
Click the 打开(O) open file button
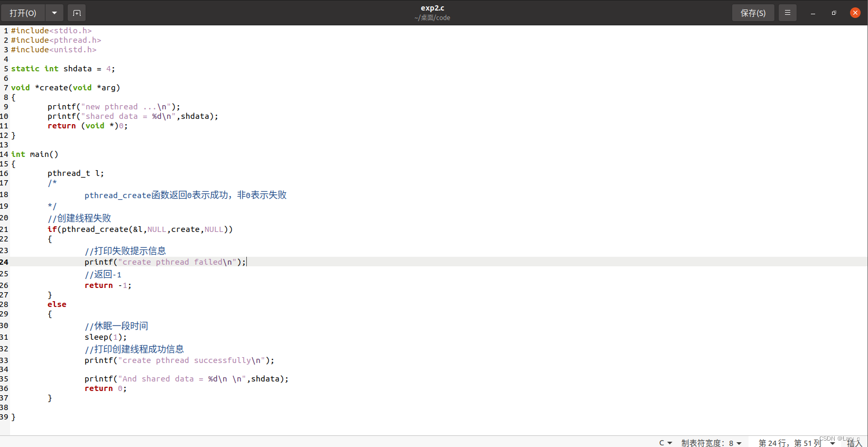pyautogui.click(x=23, y=13)
